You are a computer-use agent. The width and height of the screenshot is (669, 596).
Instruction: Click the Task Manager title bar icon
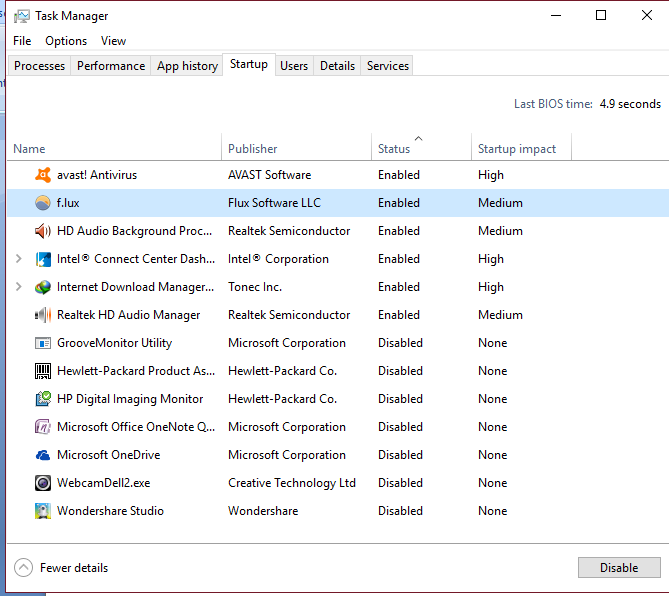(x=21, y=16)
